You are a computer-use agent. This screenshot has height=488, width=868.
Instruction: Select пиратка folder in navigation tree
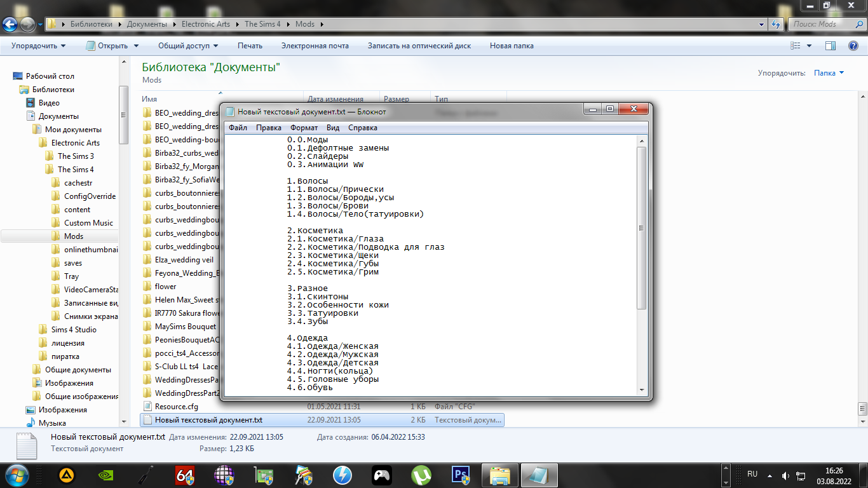(x=65, y=356)
